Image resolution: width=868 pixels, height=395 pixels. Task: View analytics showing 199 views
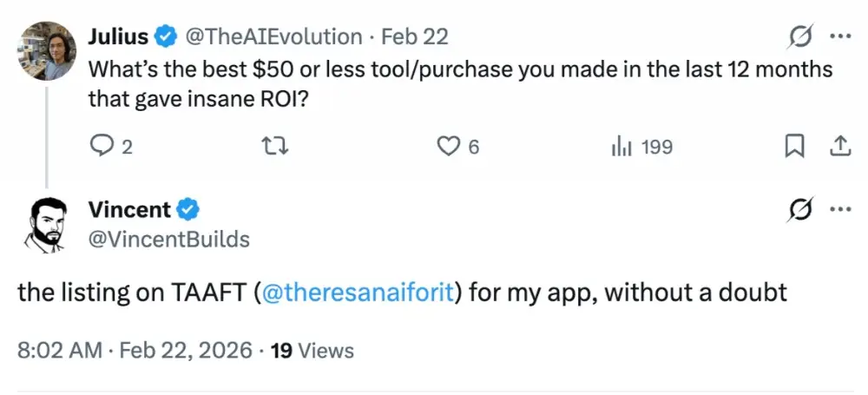click(x=642, y=147)
